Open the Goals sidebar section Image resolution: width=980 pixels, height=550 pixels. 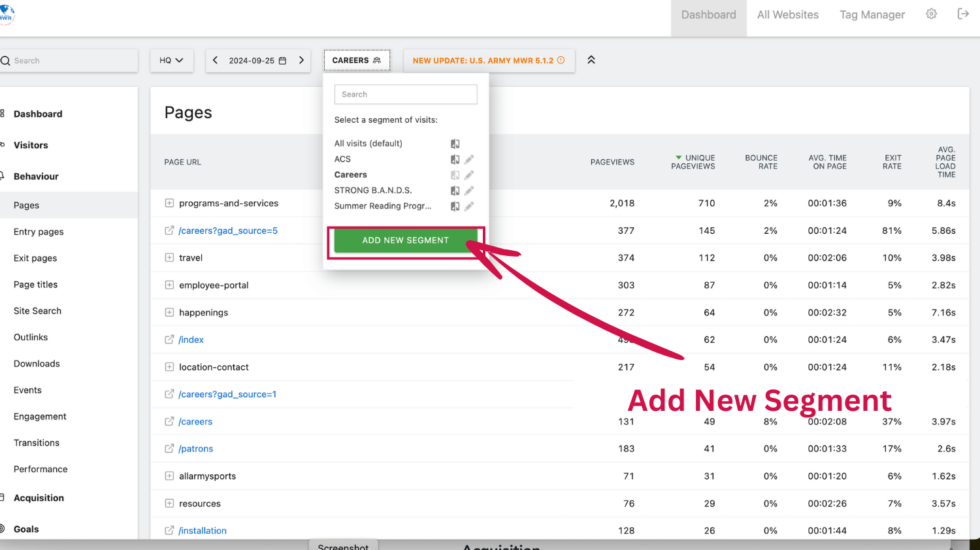pyautogui.click(x=26, y=529)
